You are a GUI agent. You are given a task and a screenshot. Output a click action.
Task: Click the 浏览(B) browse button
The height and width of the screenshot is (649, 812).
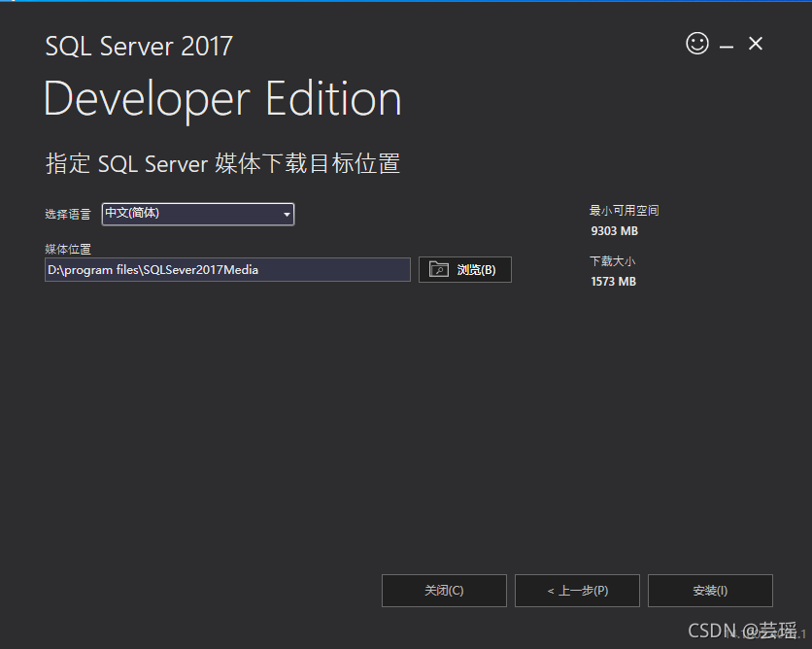[x=465, y=269]
